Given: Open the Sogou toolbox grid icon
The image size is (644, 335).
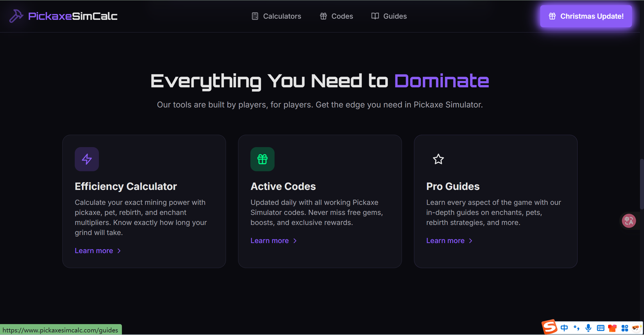Looking at the screenshot, I should 624,328.
